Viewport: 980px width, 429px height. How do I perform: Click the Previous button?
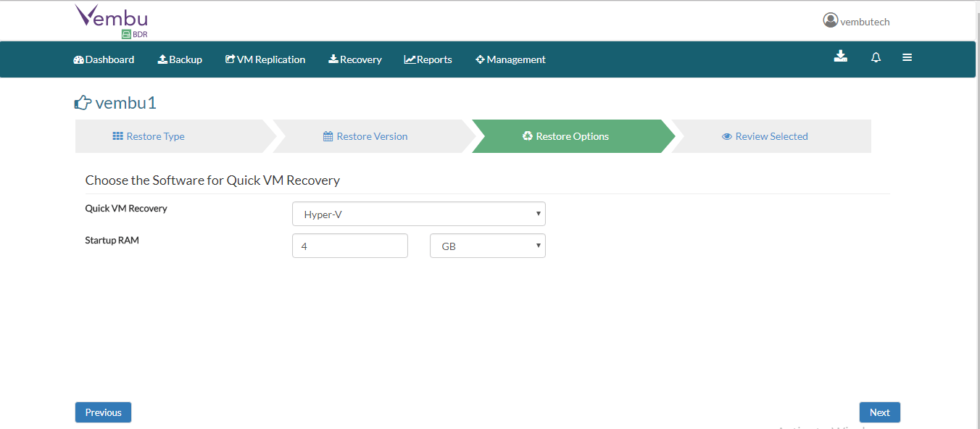point(103,412)
